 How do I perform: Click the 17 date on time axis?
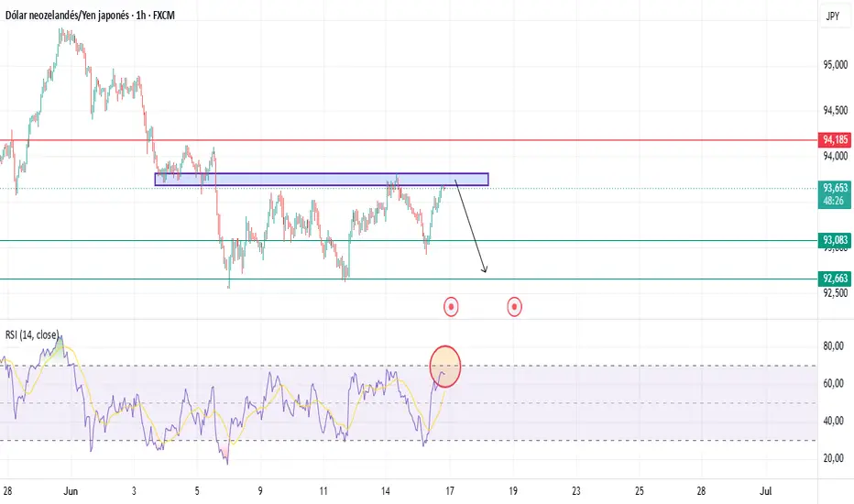450,491
